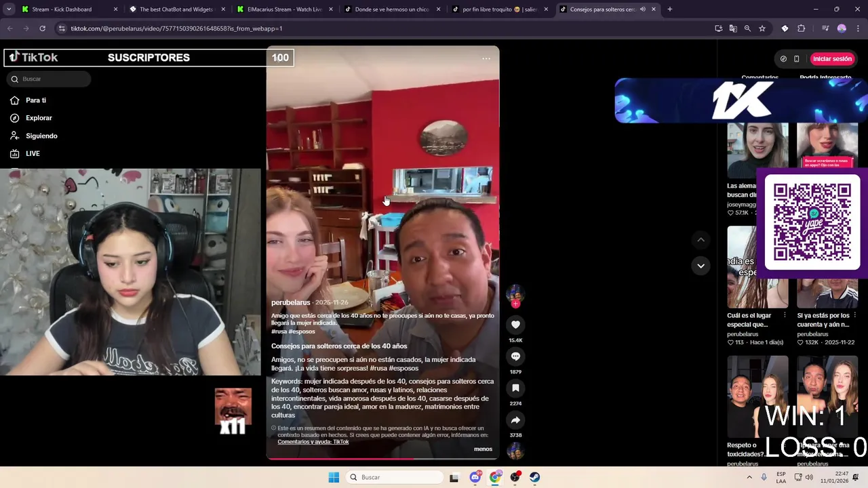This screenshot has width=868, height=488.
Task: Open OBS from the taskbar
Action: point(515,477)
